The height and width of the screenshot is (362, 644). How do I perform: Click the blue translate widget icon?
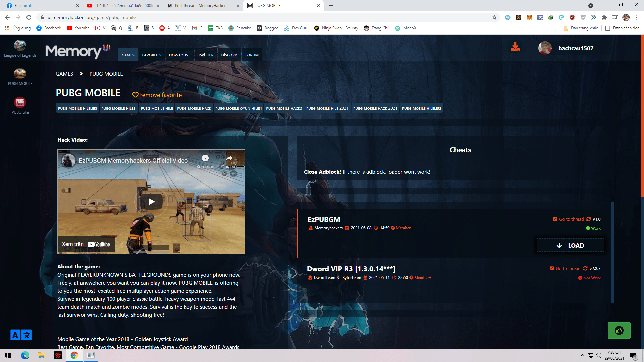click(x=21, y=335)
